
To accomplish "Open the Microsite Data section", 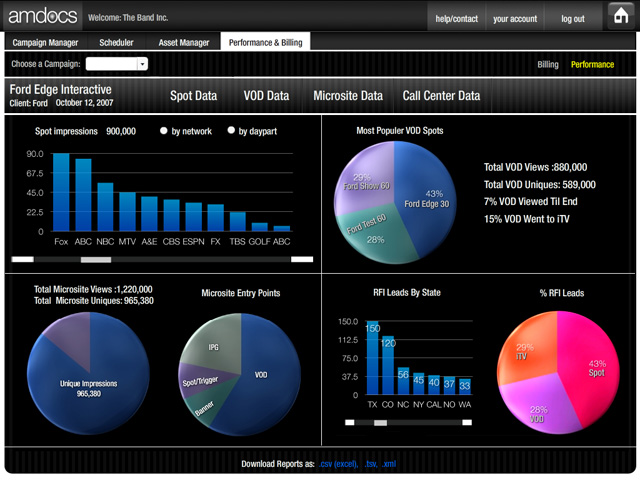I will (x=348, y=96).
